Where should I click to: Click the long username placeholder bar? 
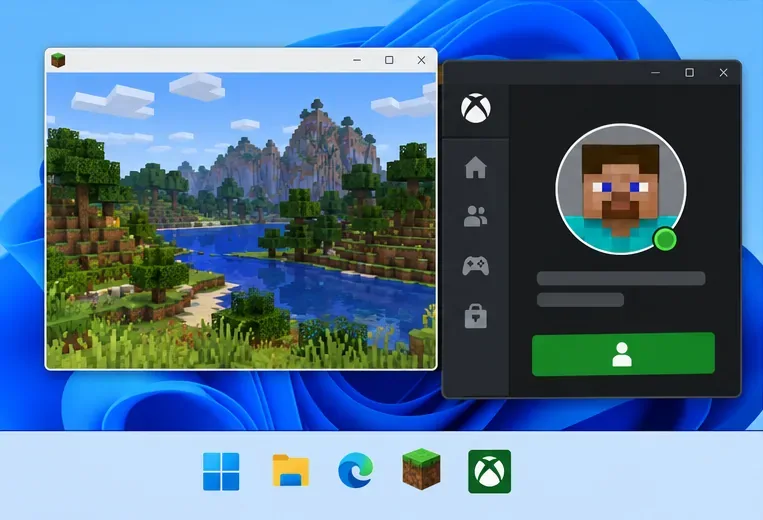(621, 278)
